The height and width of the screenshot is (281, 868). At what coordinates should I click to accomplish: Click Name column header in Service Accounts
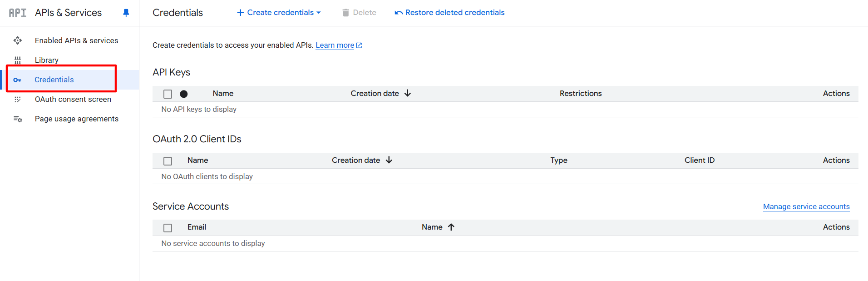[x=432, y=227]
